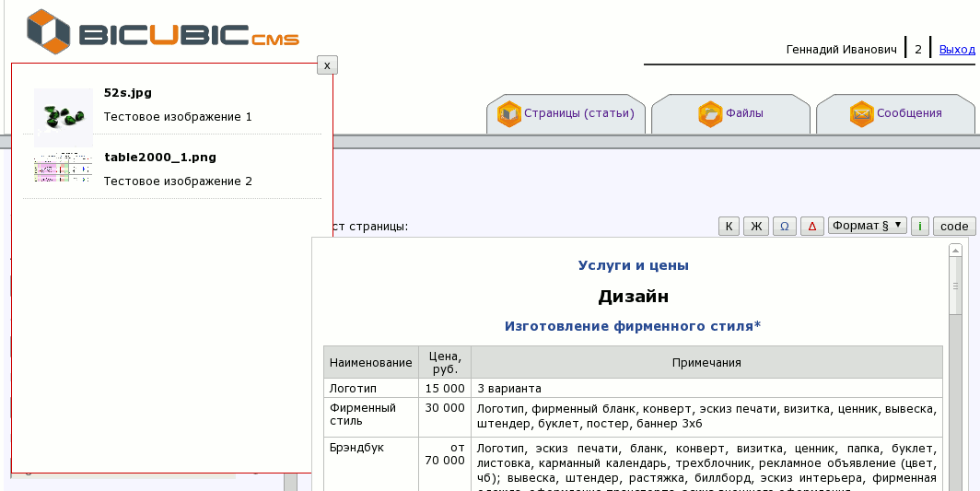Click the folder icon on Файлы tab
Image resolution: width=980 pixels, height=491 pixels.
click(710, 114)
